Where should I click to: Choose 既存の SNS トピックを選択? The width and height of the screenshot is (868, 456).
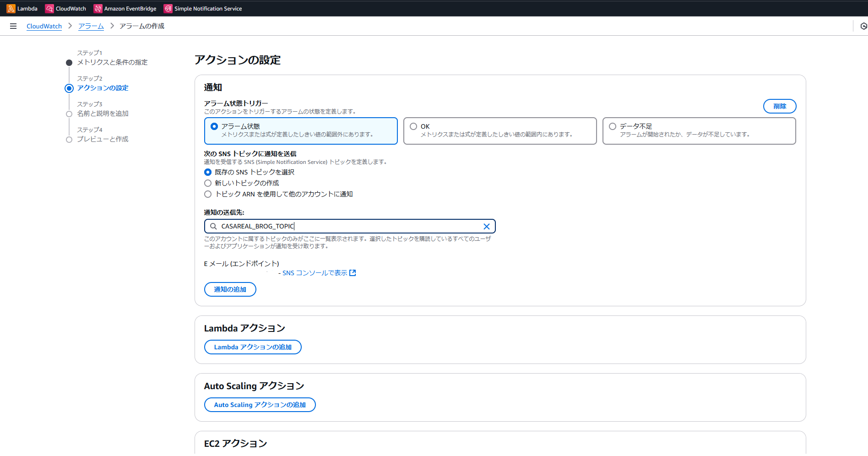click(x=208, y=172)
